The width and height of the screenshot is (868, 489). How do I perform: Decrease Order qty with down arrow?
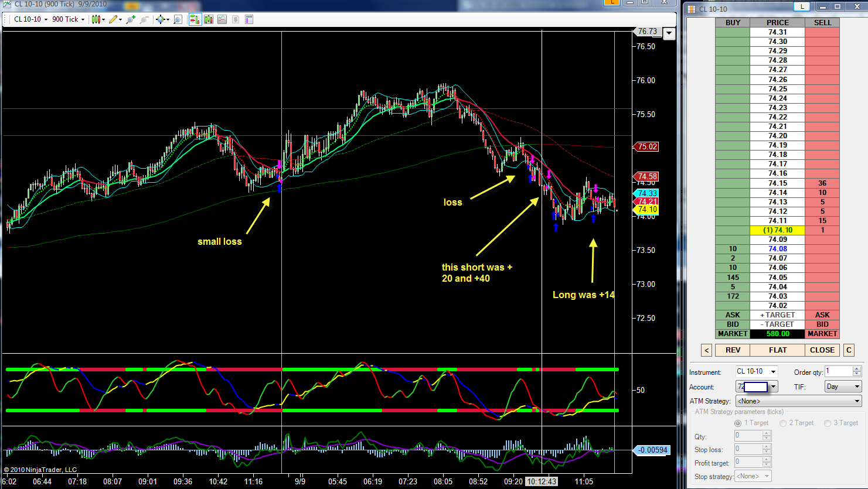pyautogui.click(x=857, y=374)
